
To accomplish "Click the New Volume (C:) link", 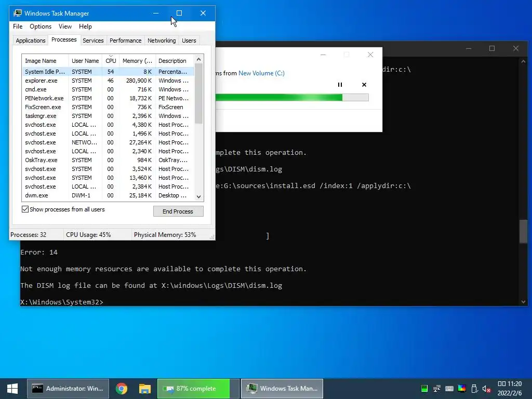I will [261, 73].
